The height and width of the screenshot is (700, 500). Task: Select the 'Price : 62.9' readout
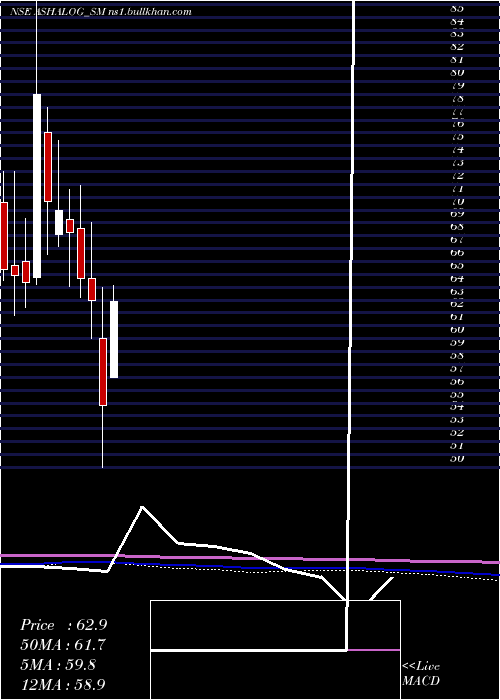(x=63, y=625)
